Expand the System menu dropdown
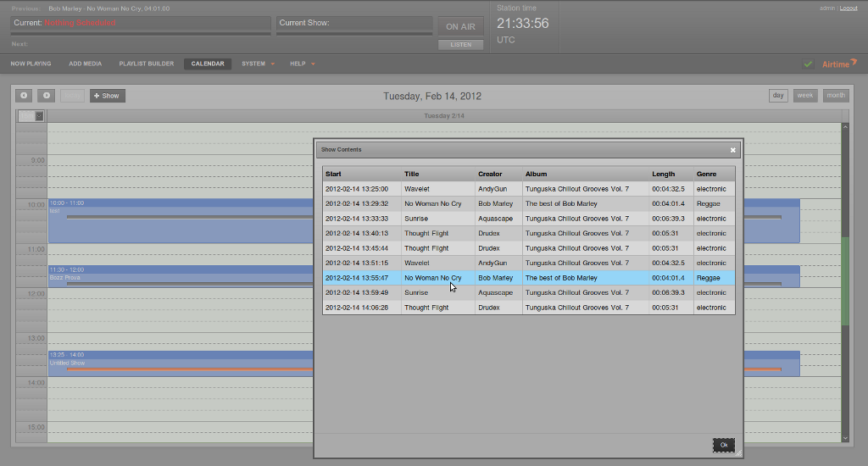 coord(258,64)
